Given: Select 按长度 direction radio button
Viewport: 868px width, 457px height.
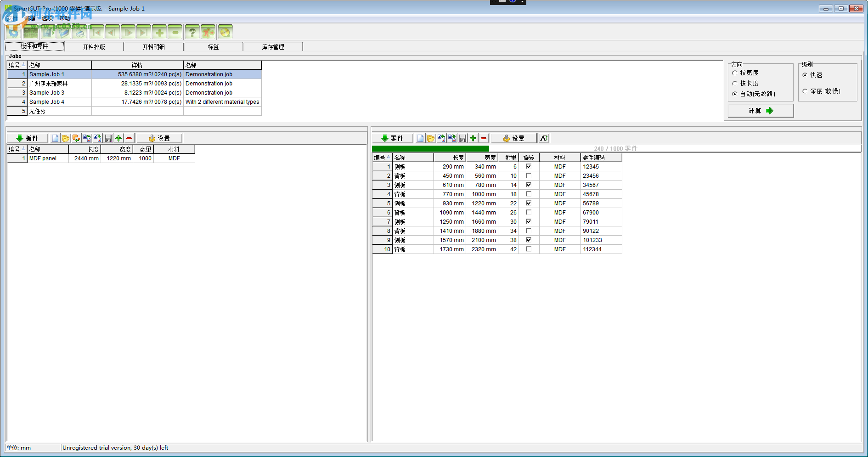Looking at the screenshot, I should pyautogui.click(x=735, y=84).
